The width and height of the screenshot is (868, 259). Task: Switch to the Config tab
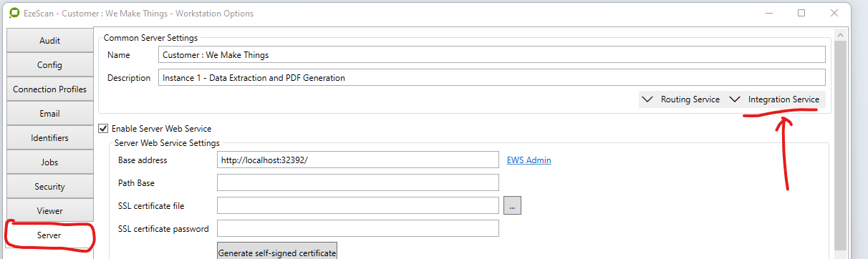coord(49,65)
